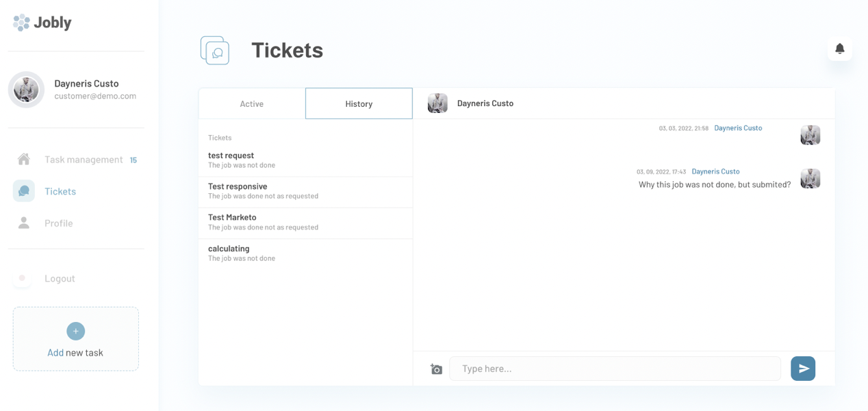
Task: Click the camera attach photo icon
Action: [436, 369]
